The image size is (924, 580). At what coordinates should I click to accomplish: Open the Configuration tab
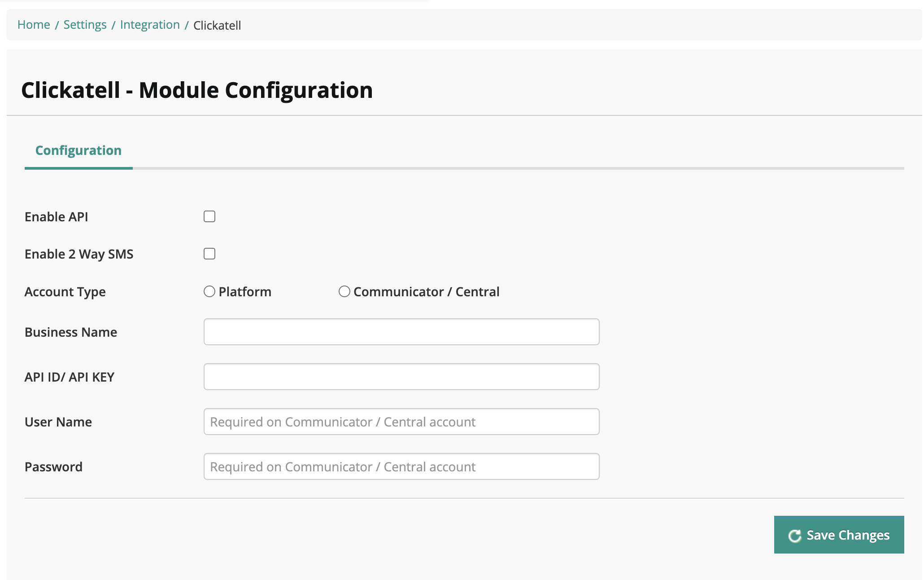(x=78, y=150)
